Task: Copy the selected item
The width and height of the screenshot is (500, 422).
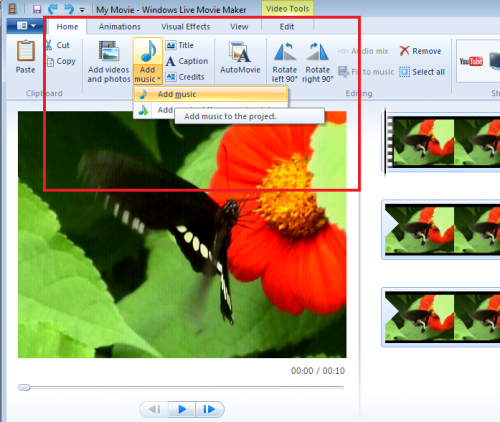Action: [61, 61]
